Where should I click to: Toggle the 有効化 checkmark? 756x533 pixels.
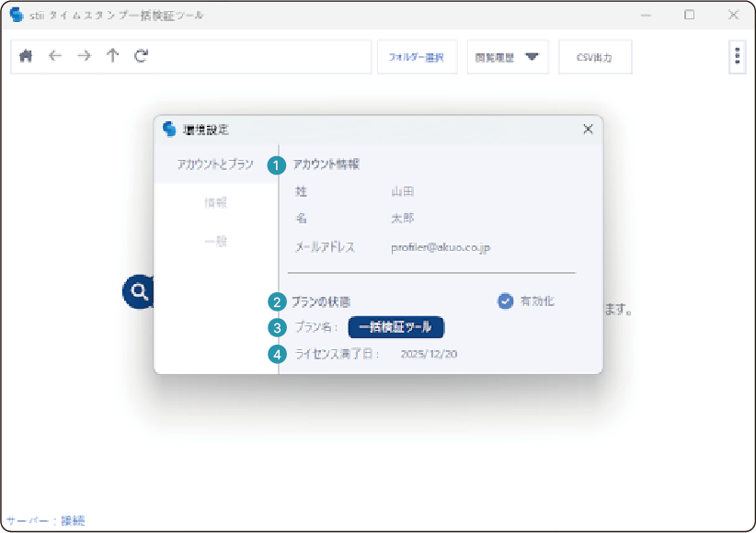coord(505,301)
